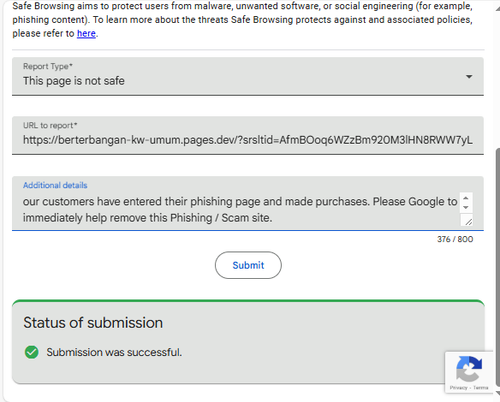
Task: Click 'Submission was successful.' text
Action: point(114,352)
